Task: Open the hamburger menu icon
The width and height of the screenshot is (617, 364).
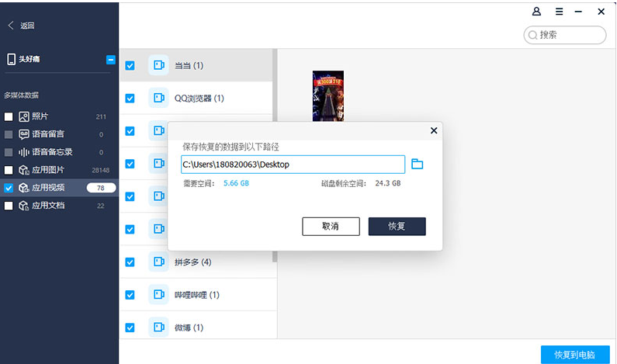Action: [x=559, y=12]
